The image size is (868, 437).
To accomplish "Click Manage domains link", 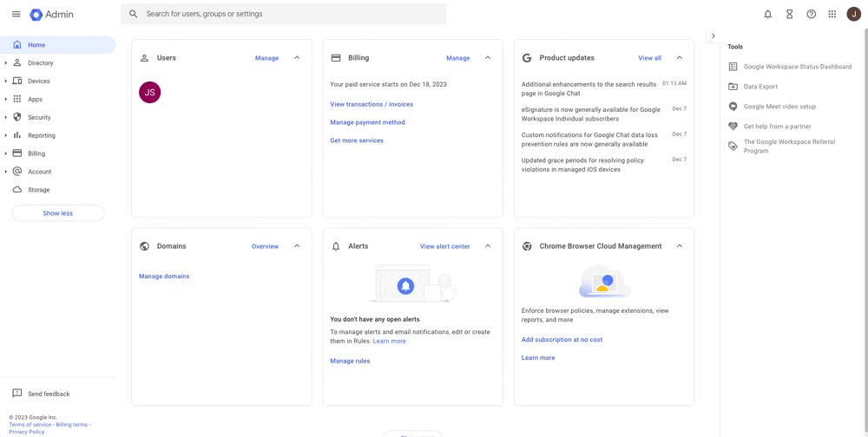I will 164,276.
